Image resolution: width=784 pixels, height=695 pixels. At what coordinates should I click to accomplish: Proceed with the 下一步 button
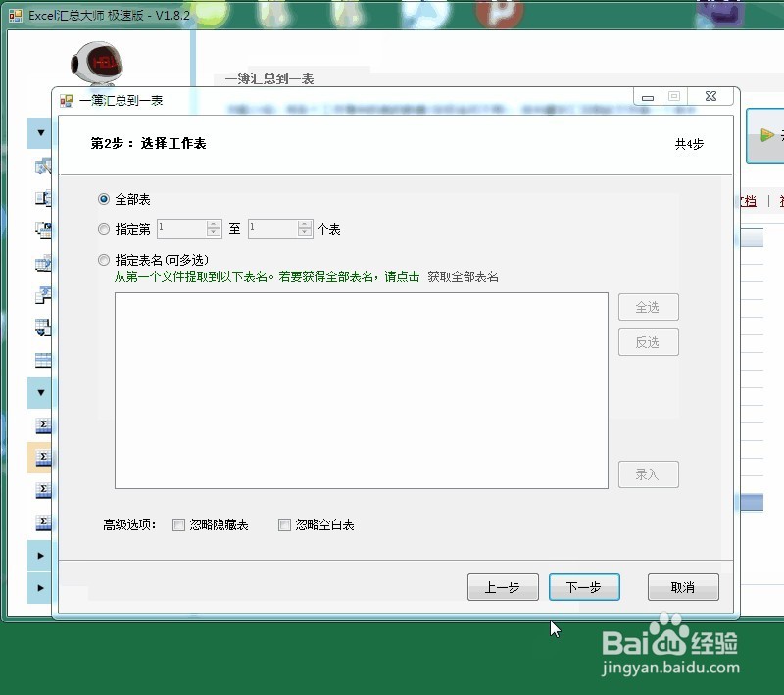584,587
